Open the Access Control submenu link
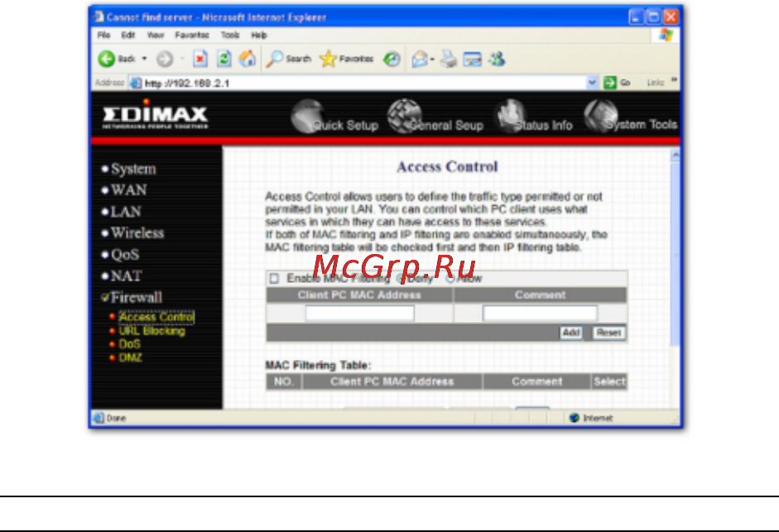779x532 pixels. (156, 317)
